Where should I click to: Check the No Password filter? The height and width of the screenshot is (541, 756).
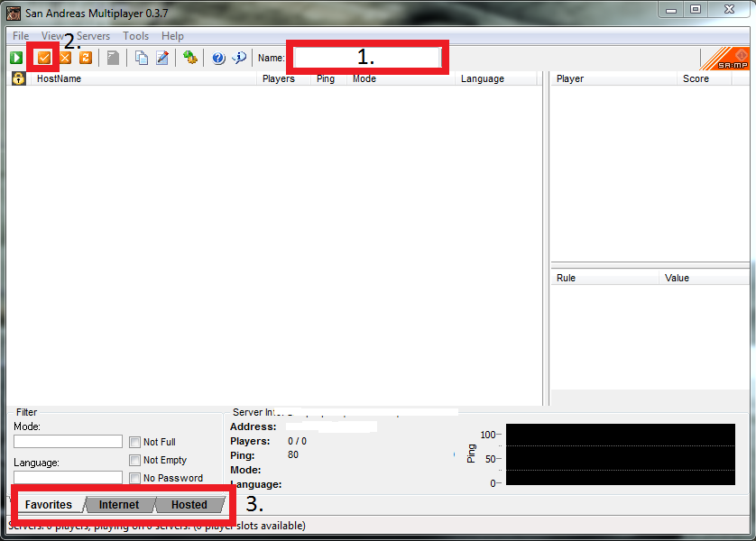(x=135, y=478)
